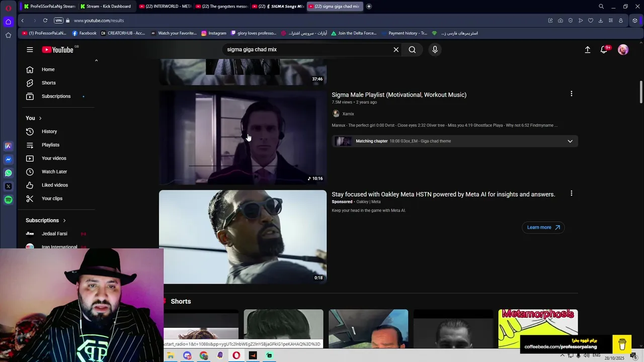The height and width of the screenshot is (362, 644).
Task: Switch to ProFeSSorPaLaNg Stream tab
Action: (x=49, y=6)
